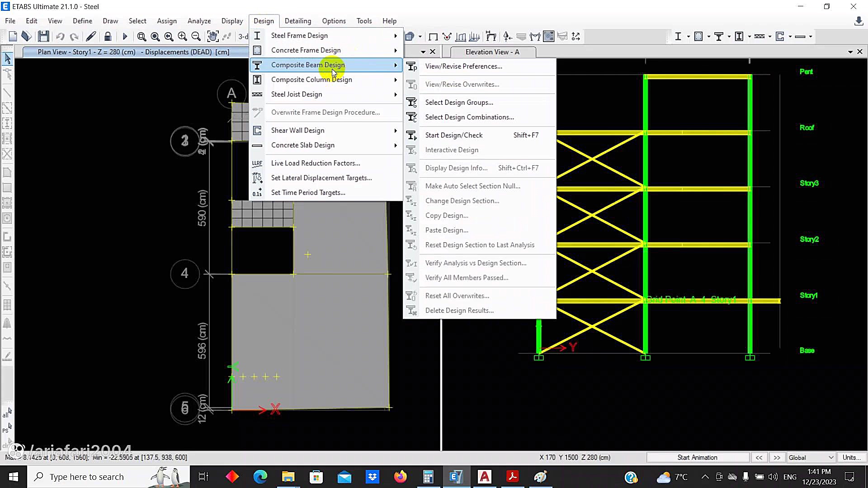Screen dimensions: 868x488
Task: Choose Select Design Groups
Action: [479, 103]
